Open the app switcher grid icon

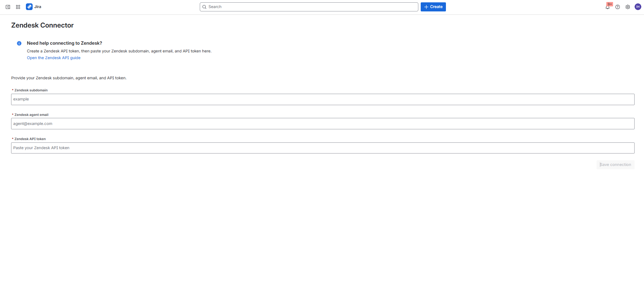point(18,7)
